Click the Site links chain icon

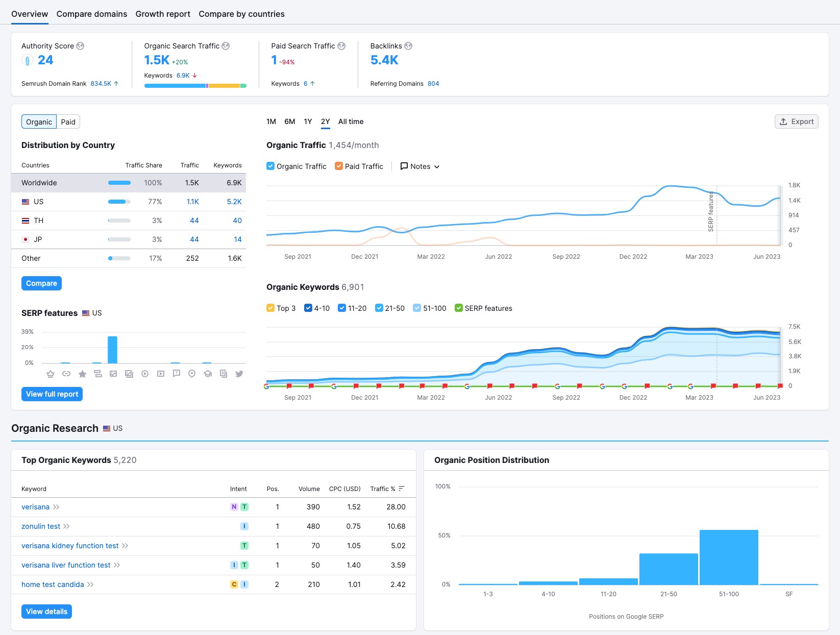click(x=66, y=374)
